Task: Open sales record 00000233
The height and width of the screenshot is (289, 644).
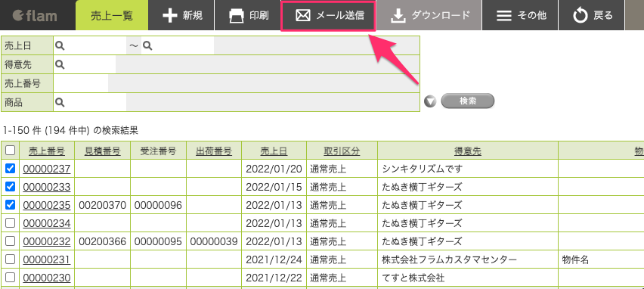Action: click(x=46, y=187)
